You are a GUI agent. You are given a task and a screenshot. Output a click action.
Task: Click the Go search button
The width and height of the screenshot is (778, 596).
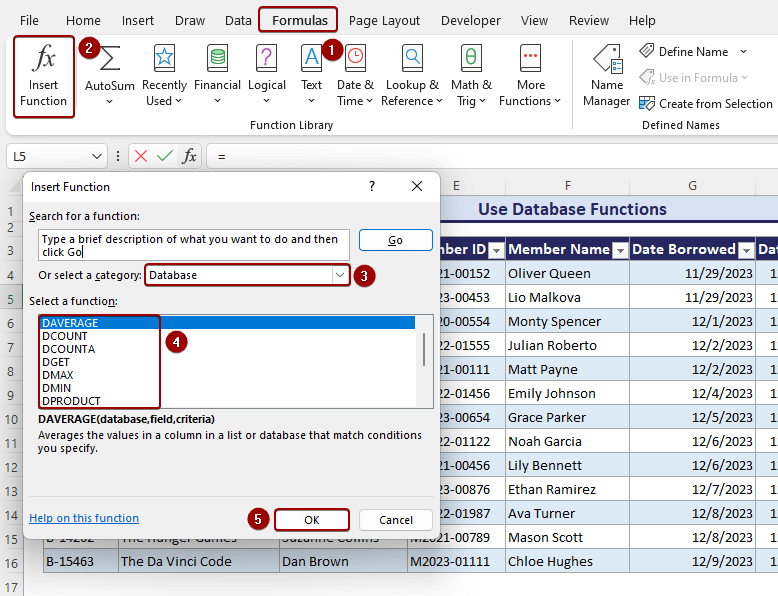[x=395, y=240]
